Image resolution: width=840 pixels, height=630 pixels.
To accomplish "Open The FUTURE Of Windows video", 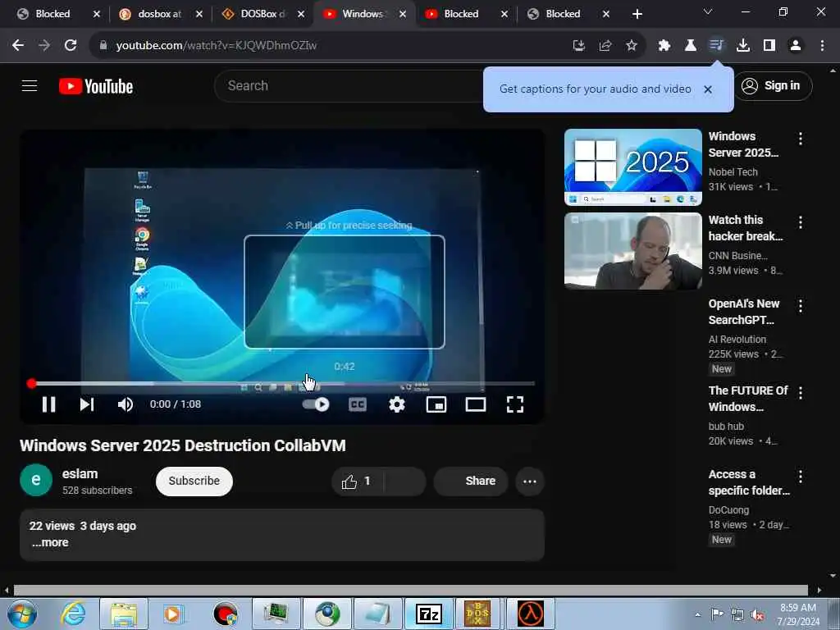I will [748, 399].
